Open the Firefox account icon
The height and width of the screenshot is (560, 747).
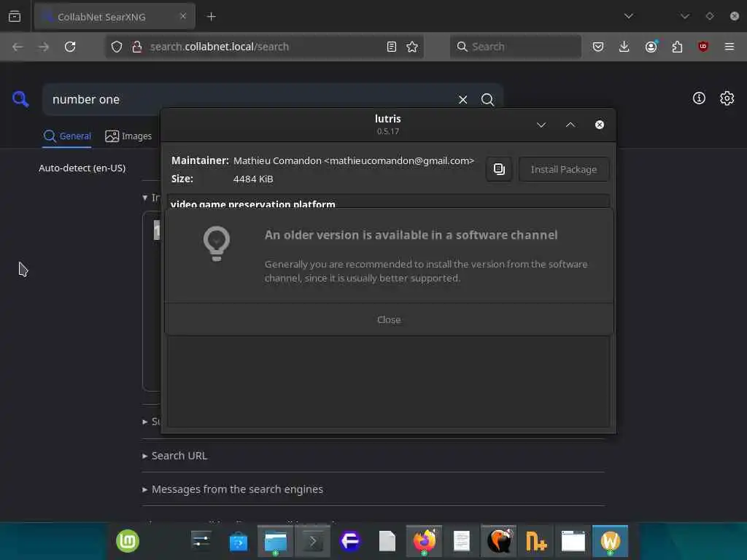point(651,47)
